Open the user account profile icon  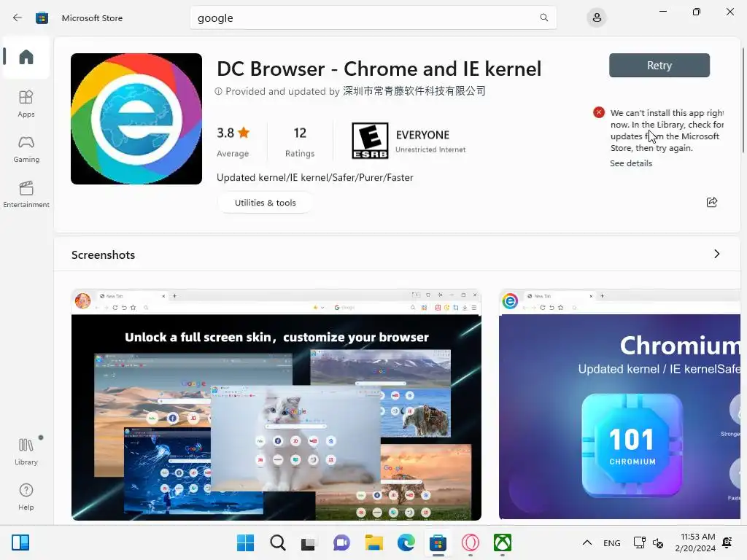(x=597, y=18)
